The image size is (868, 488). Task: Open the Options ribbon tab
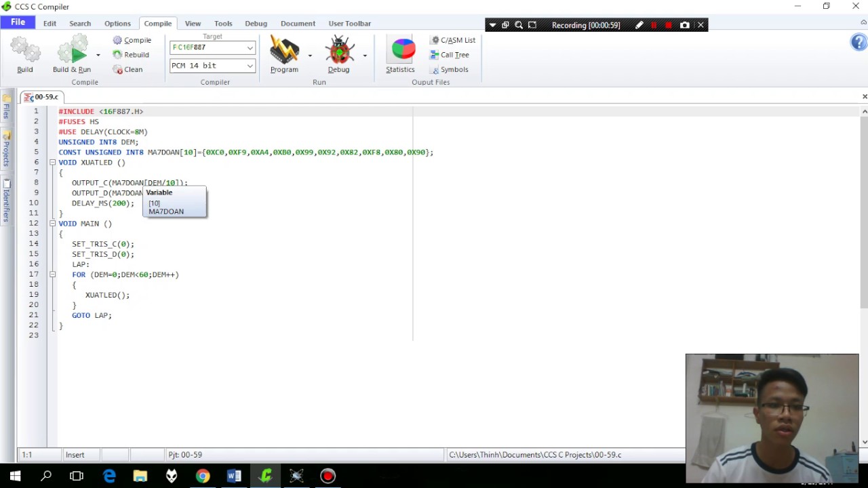(117, 23)
